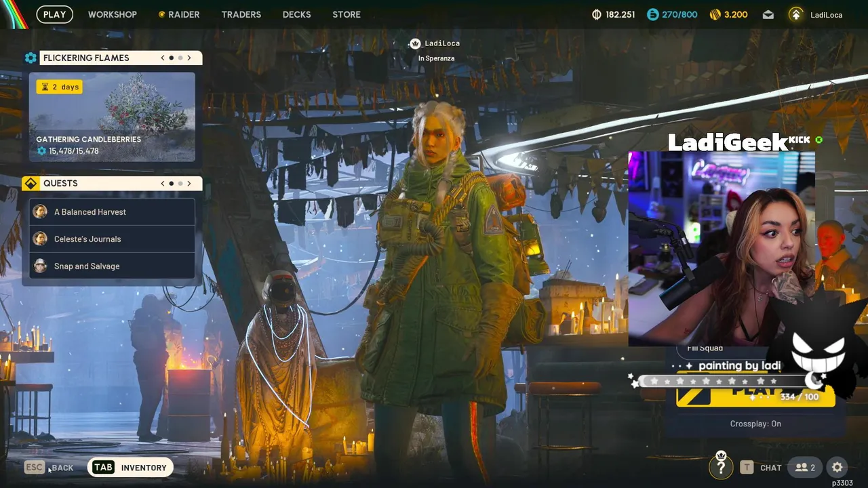Go to next Flickering Flames page arrow
Viewport: 868px width, 488px height.
189,58
